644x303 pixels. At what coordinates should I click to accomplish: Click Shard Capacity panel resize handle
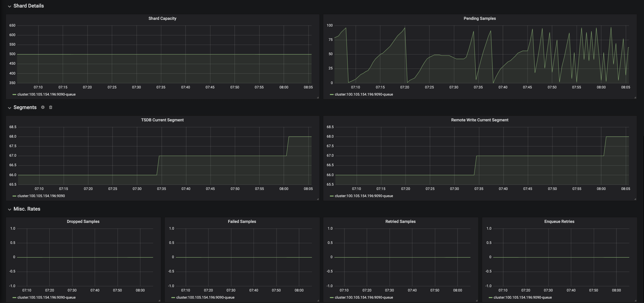coord(318,98)
